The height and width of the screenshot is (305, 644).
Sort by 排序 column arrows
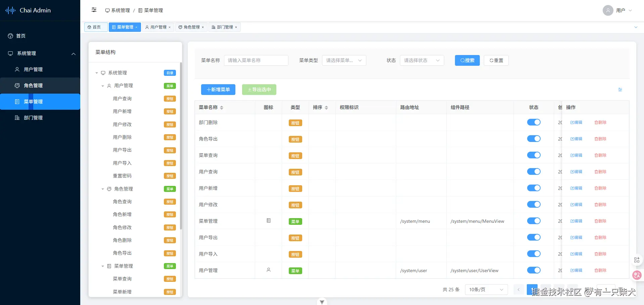click(x=326, y=108)
